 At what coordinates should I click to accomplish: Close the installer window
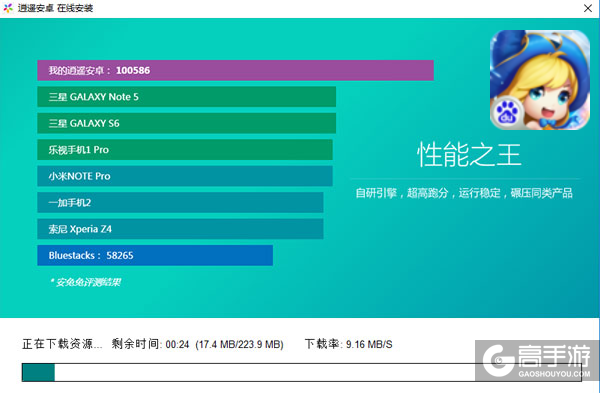(x=588, y=8)
